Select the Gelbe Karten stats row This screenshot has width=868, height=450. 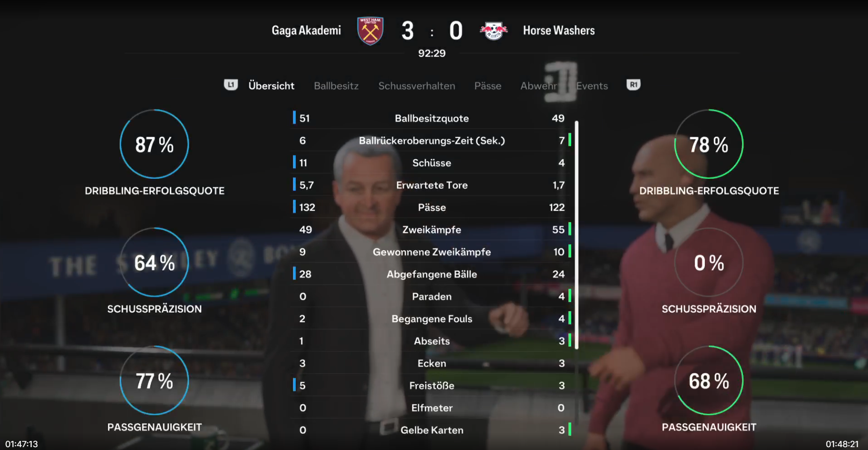432,430
